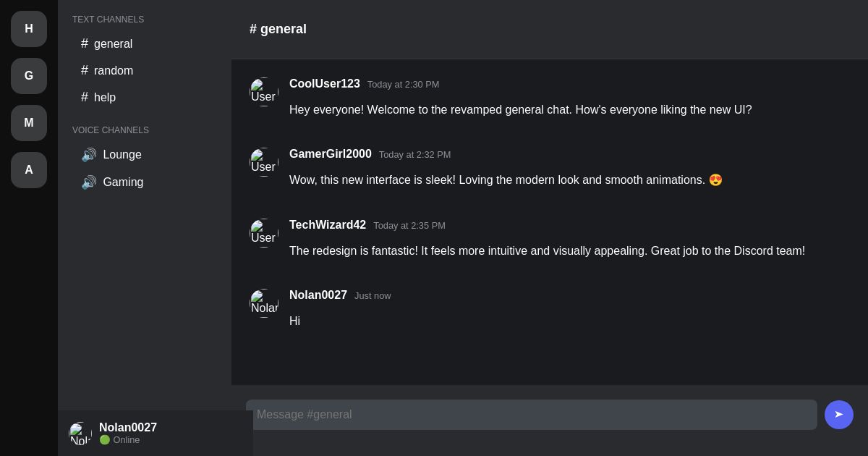This screenshot has height=456, width=868.
Task: Open the H server from the sidebar
Action: pos(29,29)
